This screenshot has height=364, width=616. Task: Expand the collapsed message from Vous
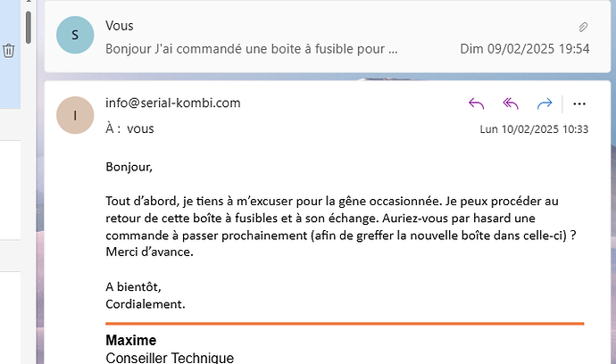click(x=328, y=37)
